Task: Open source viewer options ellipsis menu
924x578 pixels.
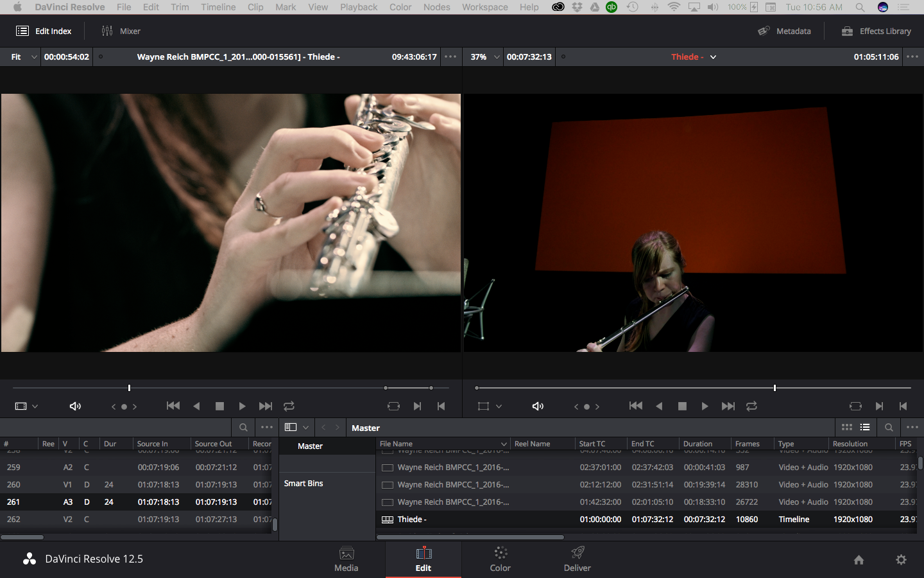Action: click(x=450, y=57)
